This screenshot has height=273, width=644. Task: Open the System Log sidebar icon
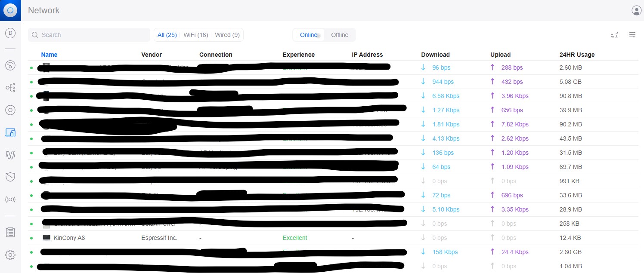pos(10,233)
